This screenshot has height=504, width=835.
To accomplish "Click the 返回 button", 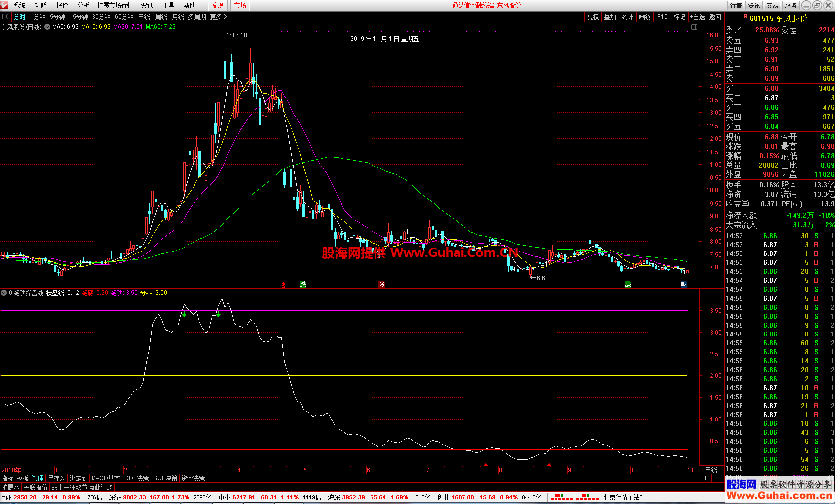I will pos(715,17).
